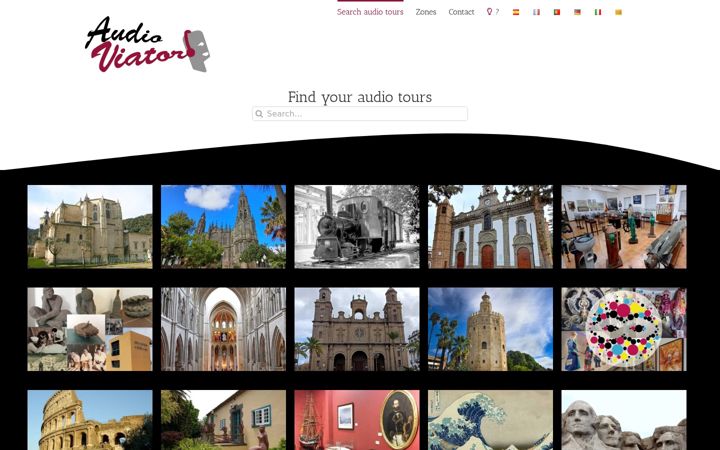
Task: Open the Zones menu item
Action: pyautogui.click(x=426, y=12)
